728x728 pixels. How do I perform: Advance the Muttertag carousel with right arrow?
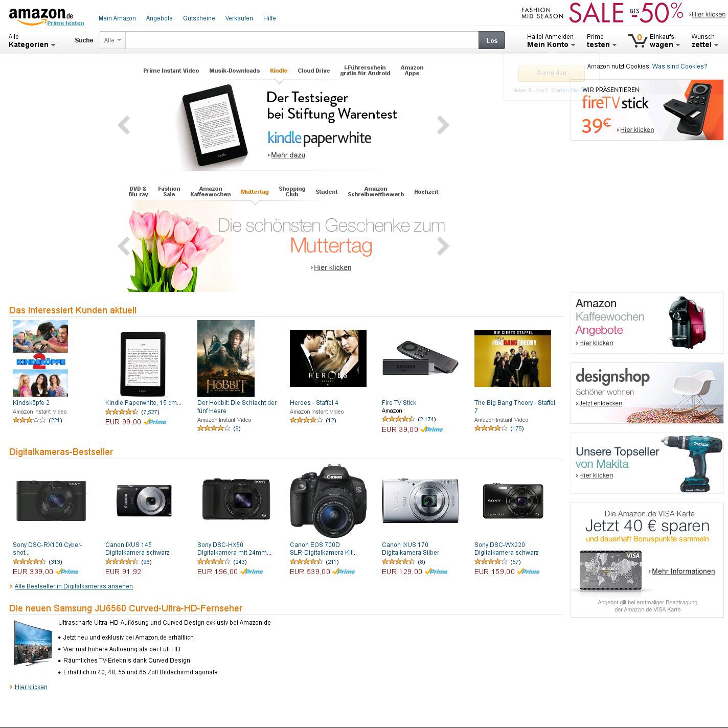click(x=443, y=246)
